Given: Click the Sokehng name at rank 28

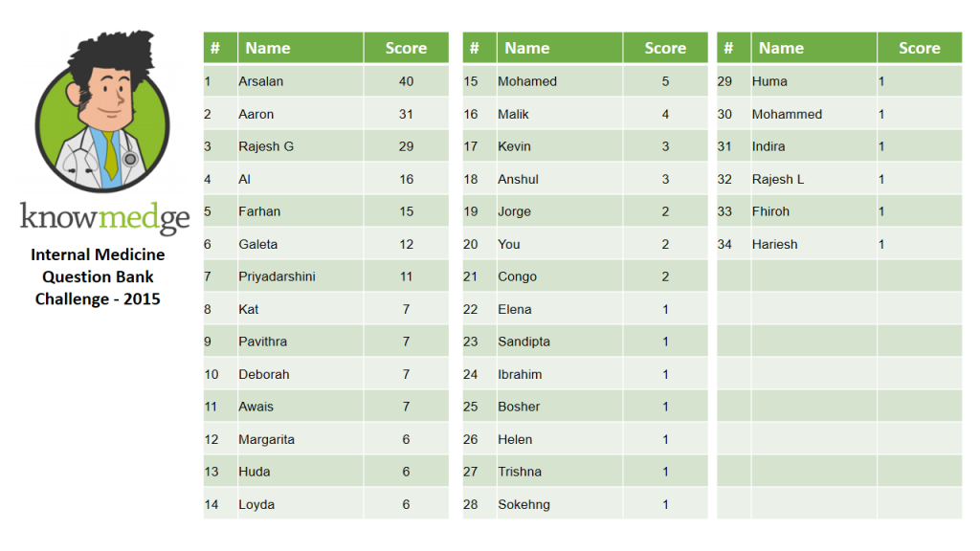Looking at the screenshot, I should coord(523,505).
